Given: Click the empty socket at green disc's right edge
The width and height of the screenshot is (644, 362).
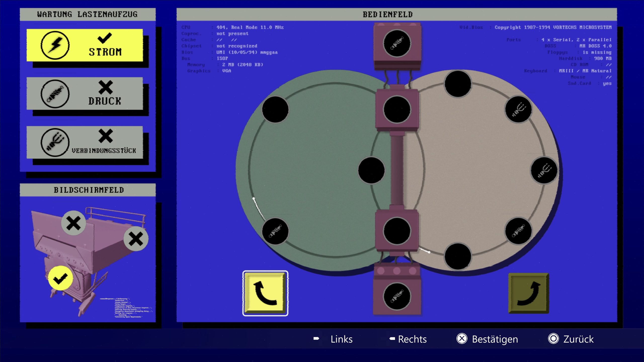Looking at the screenshot, I should pyautogui.click(x=371, y=170).
